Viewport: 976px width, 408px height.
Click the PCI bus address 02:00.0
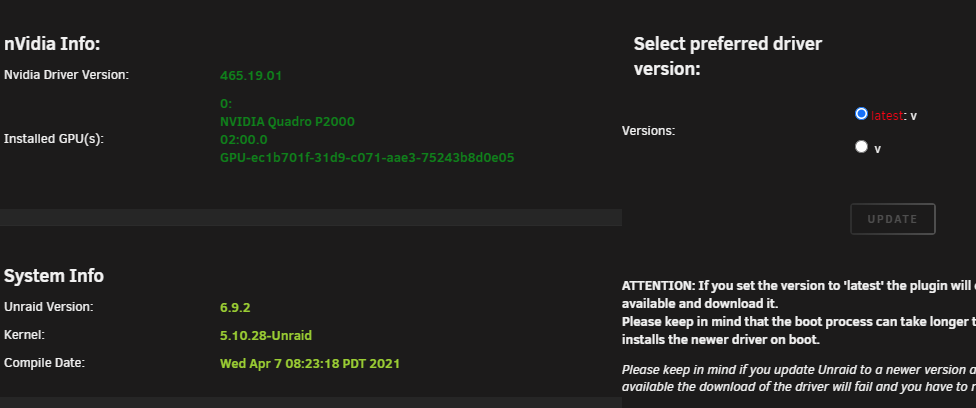[243, 140]
